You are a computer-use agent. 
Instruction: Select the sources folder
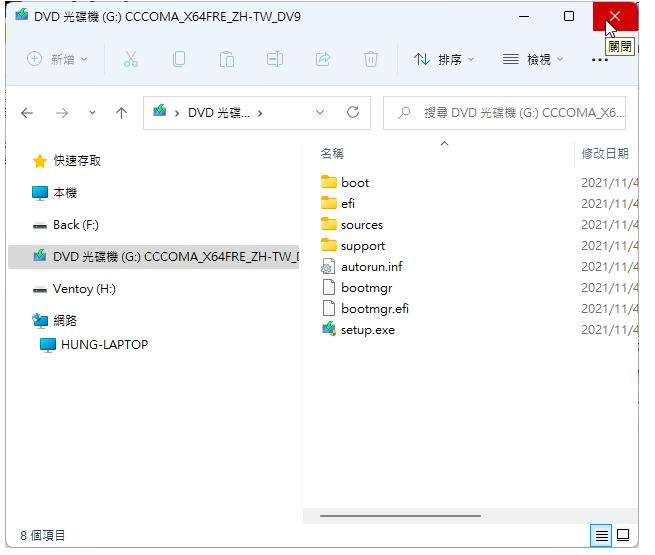[362, 225]
